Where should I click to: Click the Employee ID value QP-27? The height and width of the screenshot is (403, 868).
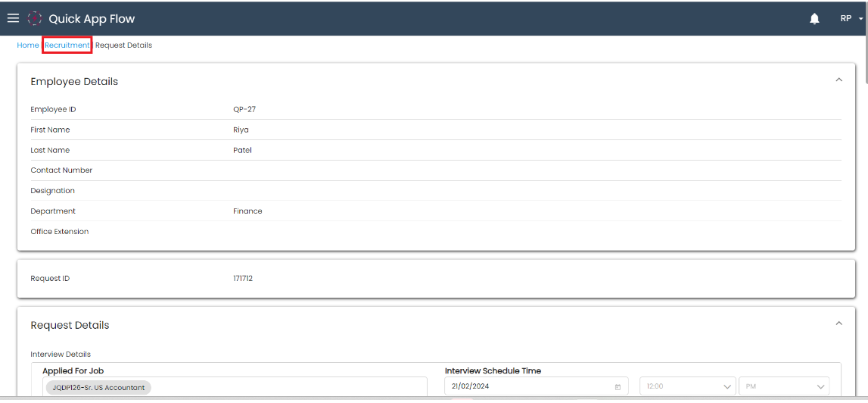tap(244, 109)
